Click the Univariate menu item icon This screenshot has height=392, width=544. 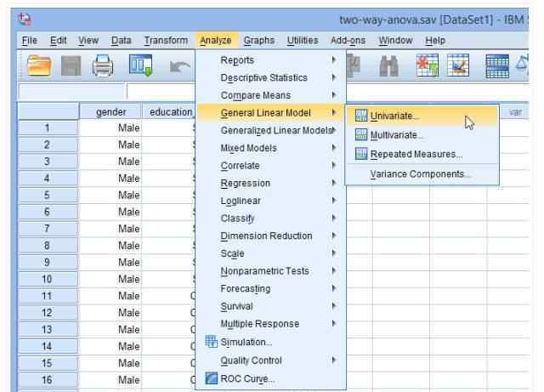(360, 116)
